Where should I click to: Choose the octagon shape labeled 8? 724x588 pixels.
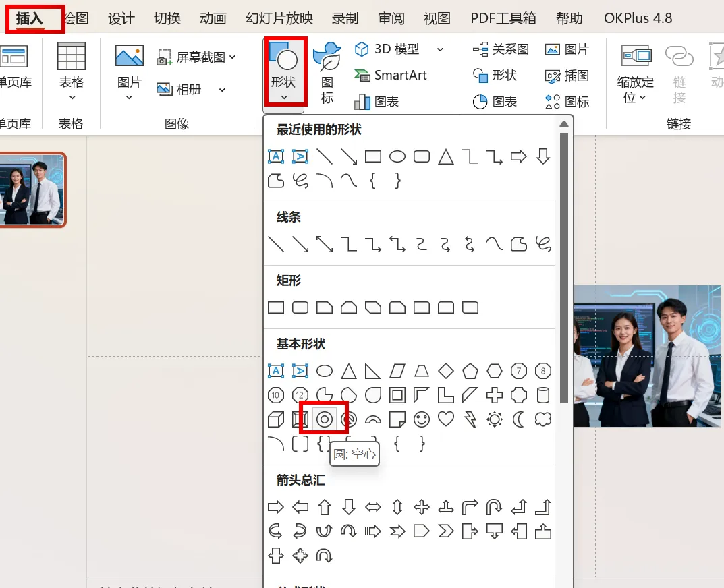pyautogui.click(x=543, y=371)
